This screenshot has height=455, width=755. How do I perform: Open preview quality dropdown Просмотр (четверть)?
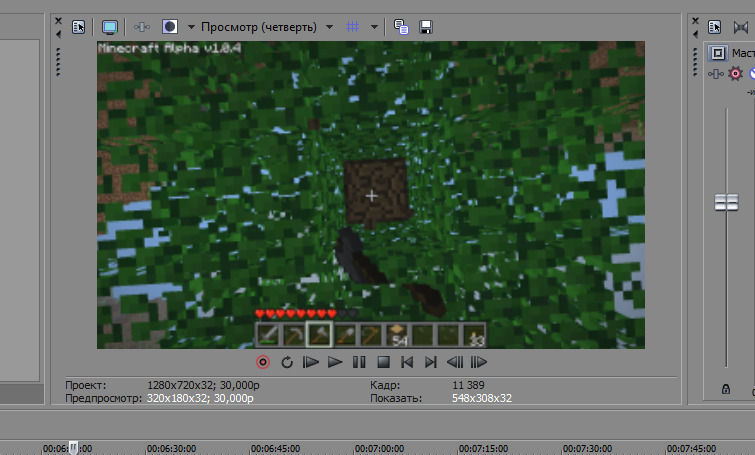(267, 27)
